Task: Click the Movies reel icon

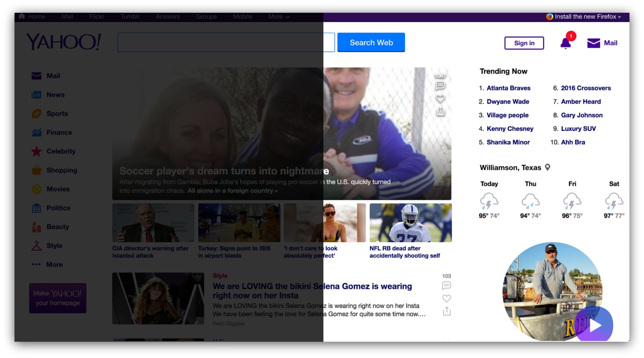Action: pyautogui.click(x=36, y=189)
